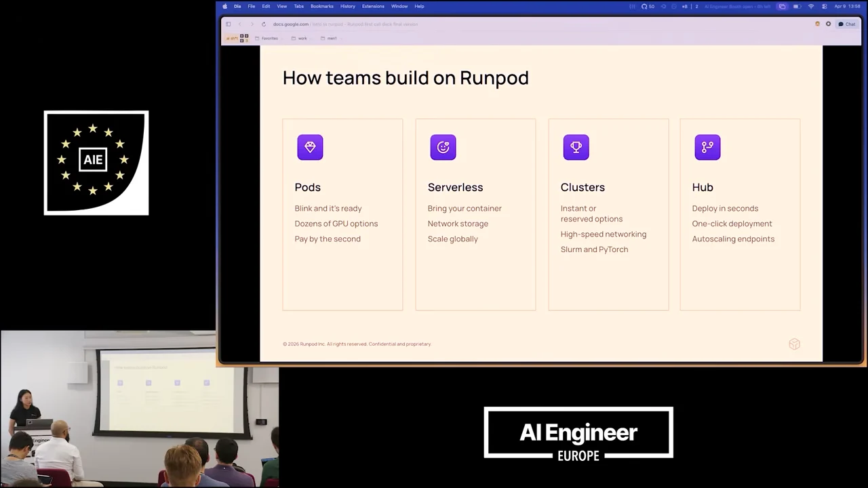Go back with the browser back arrow
The image size is (868, 488).
(240, 24)
